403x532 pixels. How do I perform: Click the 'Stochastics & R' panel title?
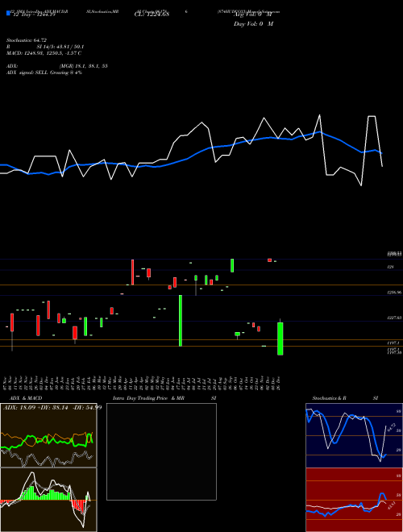tap(329, 398)
